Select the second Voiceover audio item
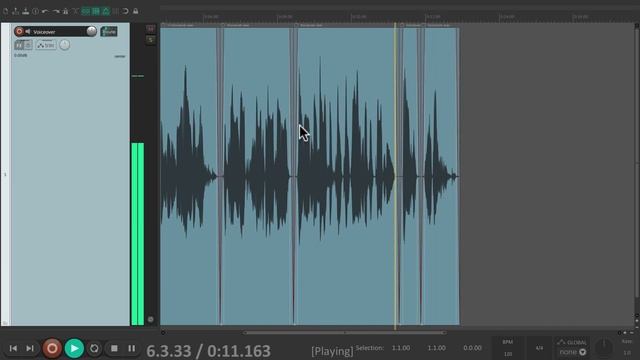 tap(256, 176)
